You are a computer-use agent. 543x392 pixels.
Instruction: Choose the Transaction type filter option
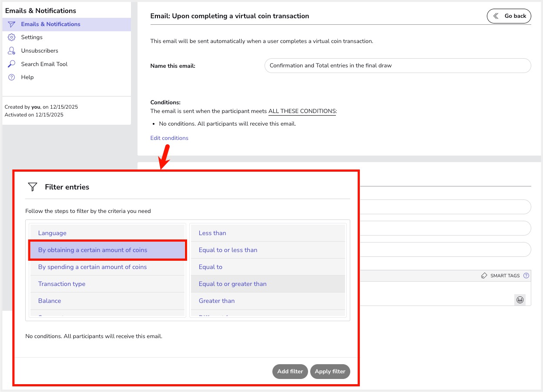click(x=62, y=284)
